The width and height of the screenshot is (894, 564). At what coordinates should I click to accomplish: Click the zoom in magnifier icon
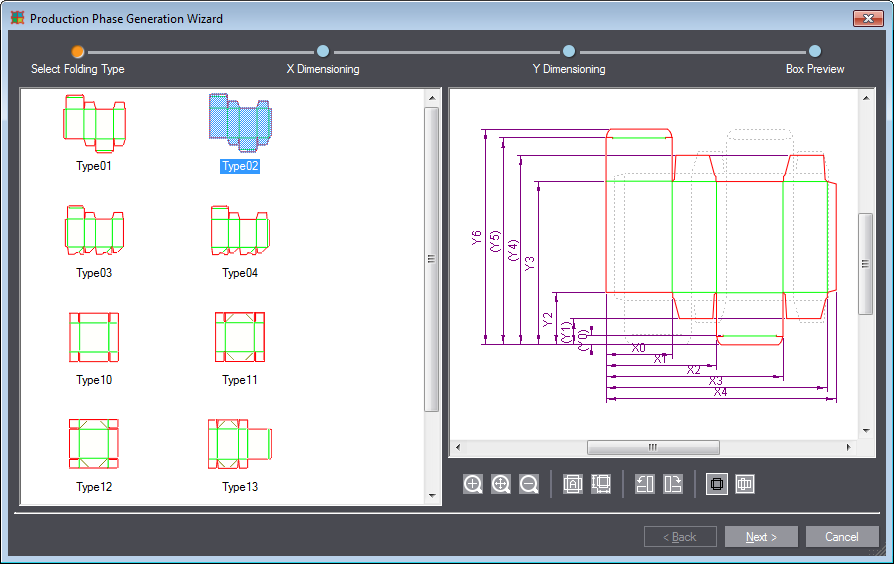click(473, 484)
